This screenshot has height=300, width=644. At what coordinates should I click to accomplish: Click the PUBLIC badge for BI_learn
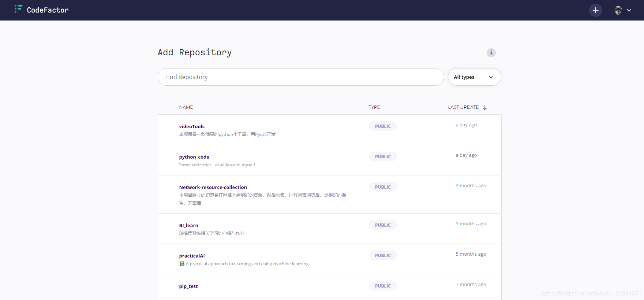pos(383,225)
